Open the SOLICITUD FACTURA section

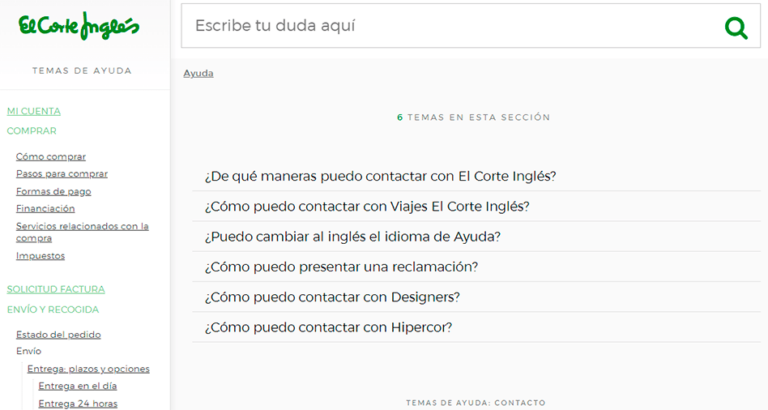[x=56, y=289]
